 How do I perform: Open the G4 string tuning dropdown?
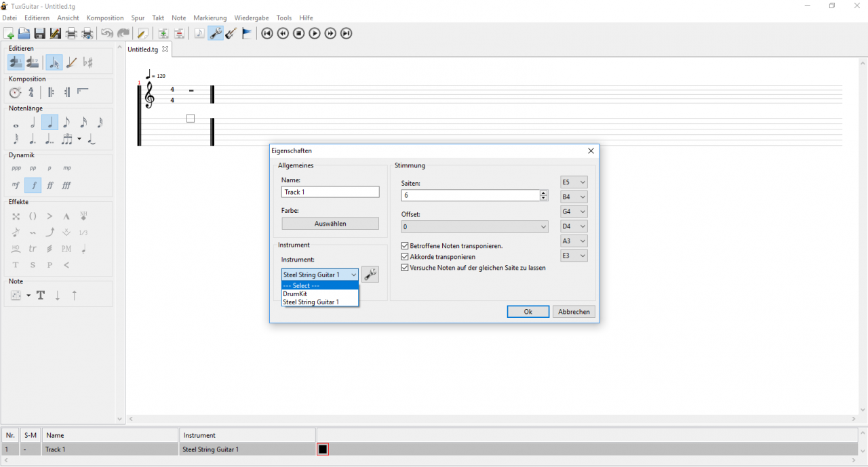(x=574, y=211)
